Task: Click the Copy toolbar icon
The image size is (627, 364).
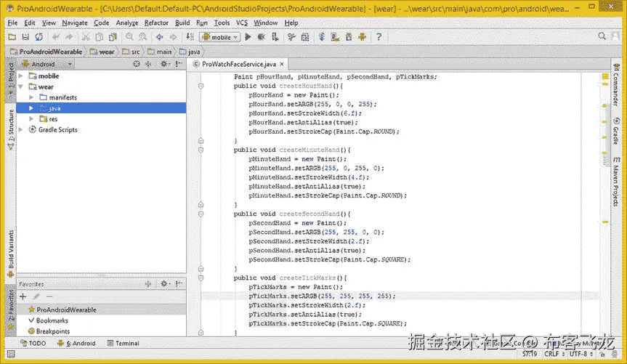Action: pyautogui.click(x=99, y=37)
